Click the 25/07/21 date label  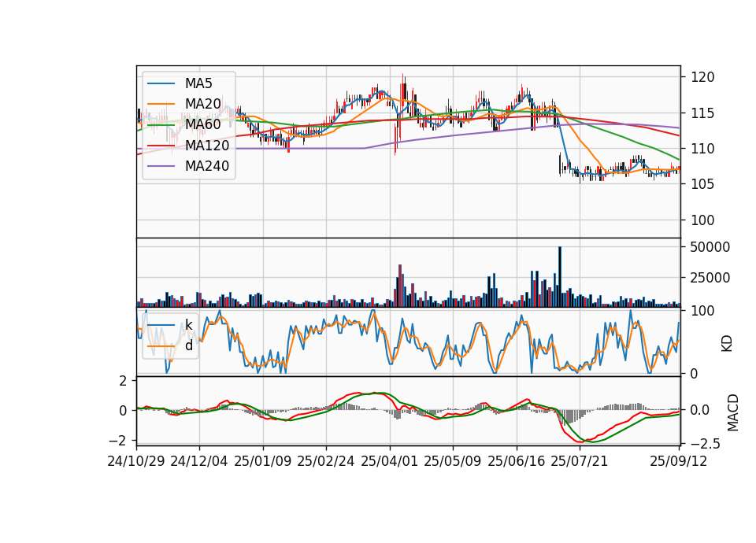pyautogui.click(x=580, y=462)
